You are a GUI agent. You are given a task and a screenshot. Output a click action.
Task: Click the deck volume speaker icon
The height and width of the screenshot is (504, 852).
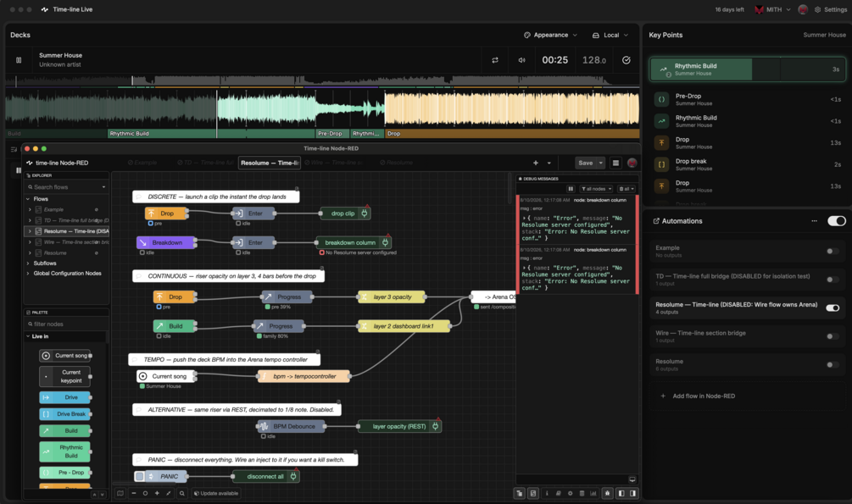pos(521,60)
